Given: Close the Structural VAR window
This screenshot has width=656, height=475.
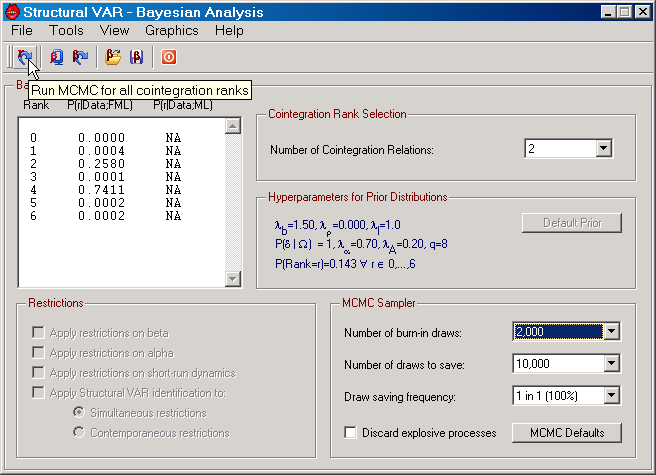Looking at the screenshot, I should tap(642, 12).
